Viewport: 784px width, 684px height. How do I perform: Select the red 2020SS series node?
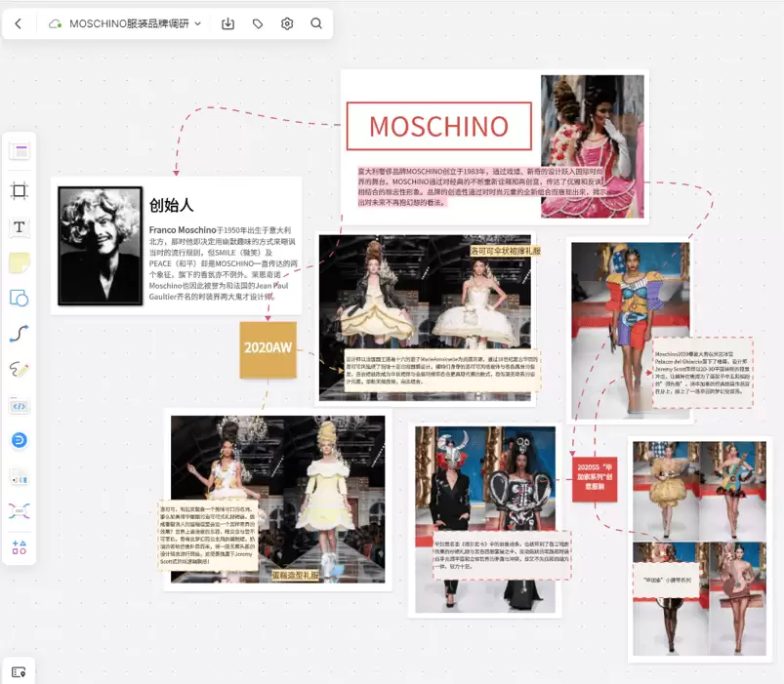point(595,479)
